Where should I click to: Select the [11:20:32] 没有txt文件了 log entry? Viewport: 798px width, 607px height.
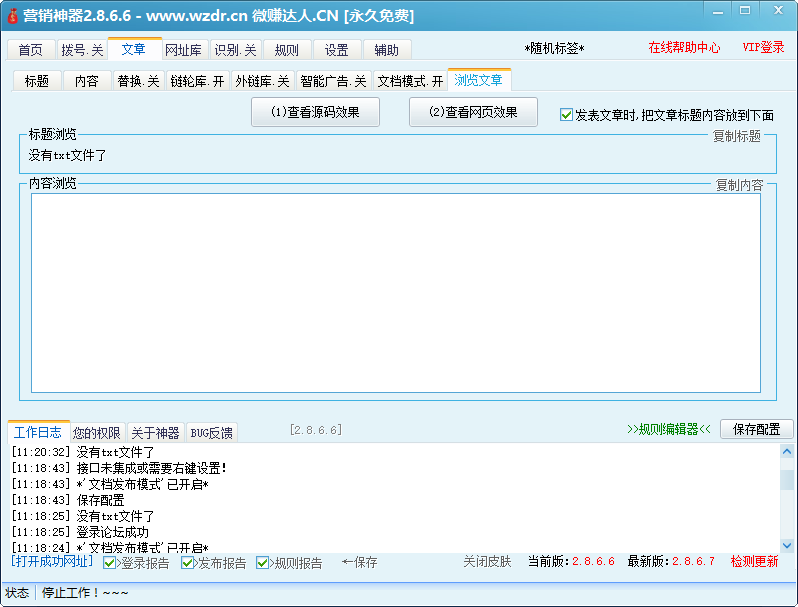(83, 452)
